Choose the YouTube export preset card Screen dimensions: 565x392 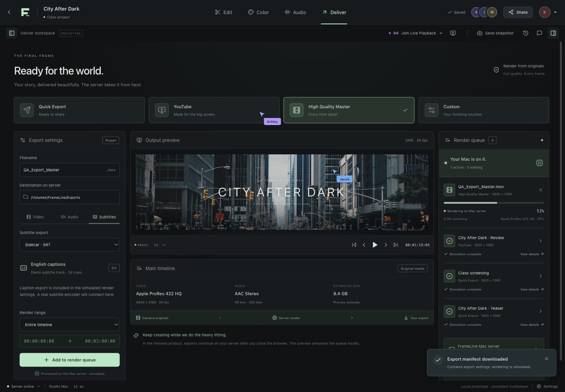click(214, 110)
